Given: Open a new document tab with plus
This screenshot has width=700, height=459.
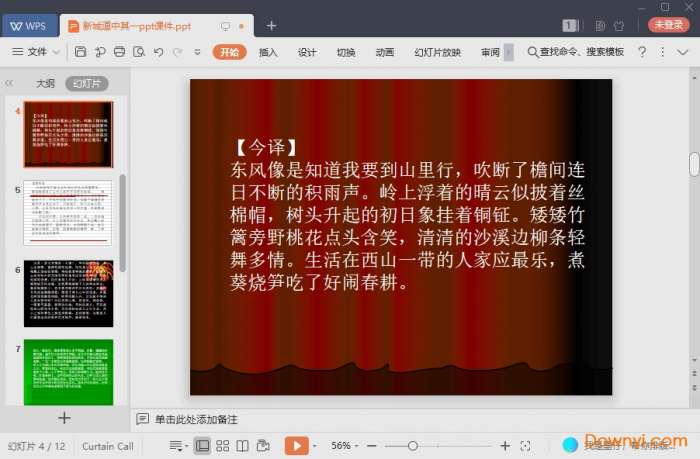Looking at the screenshot, I should click(271, 26).
